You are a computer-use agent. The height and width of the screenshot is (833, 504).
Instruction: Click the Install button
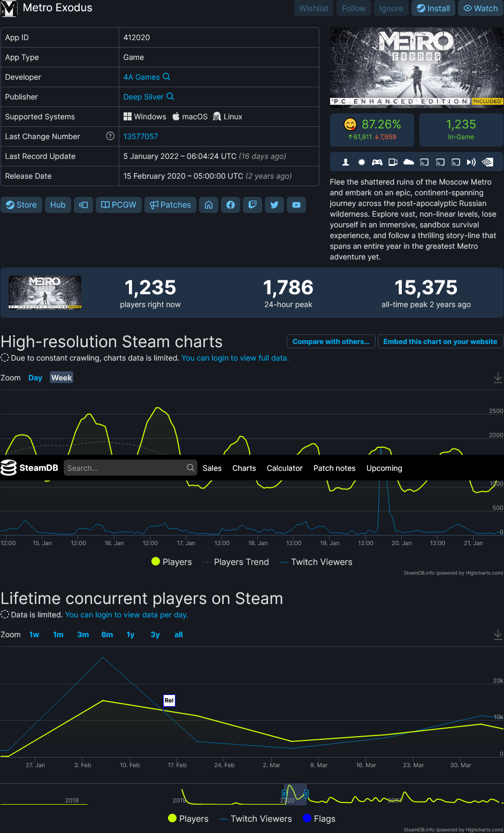click(433, 9)
